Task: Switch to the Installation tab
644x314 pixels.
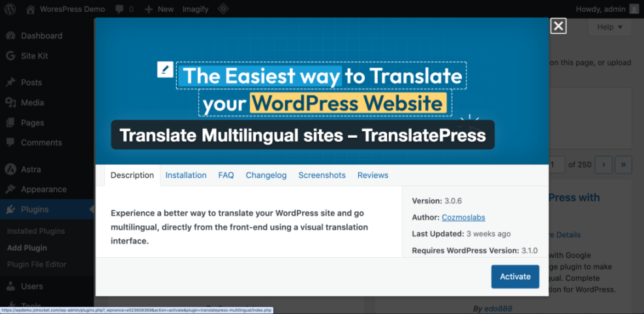Action: (186, 175)
